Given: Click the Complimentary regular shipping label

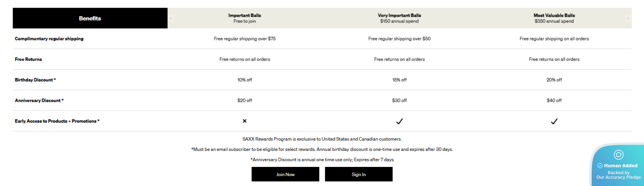Looking at the screenshot, I should point(49,39).
